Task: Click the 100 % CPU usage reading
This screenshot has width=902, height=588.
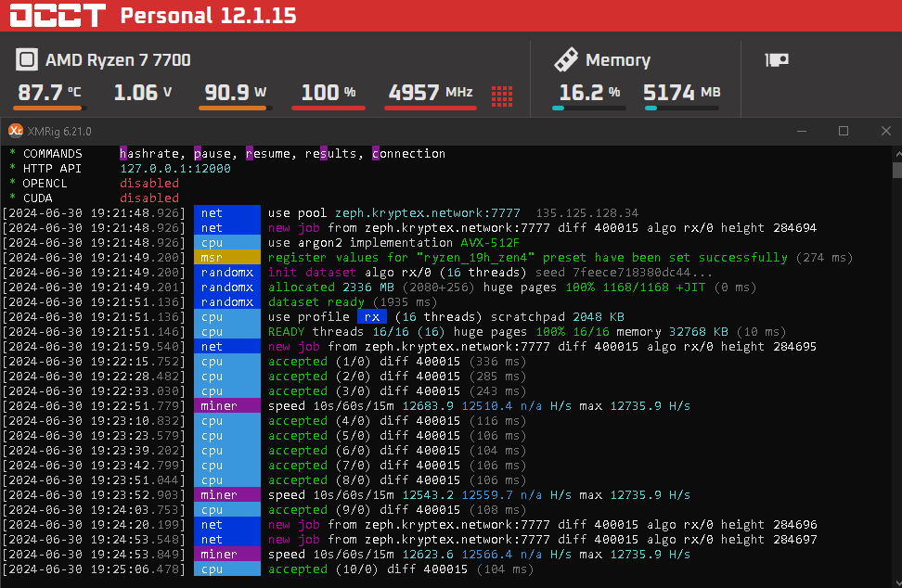Action: 329,92
